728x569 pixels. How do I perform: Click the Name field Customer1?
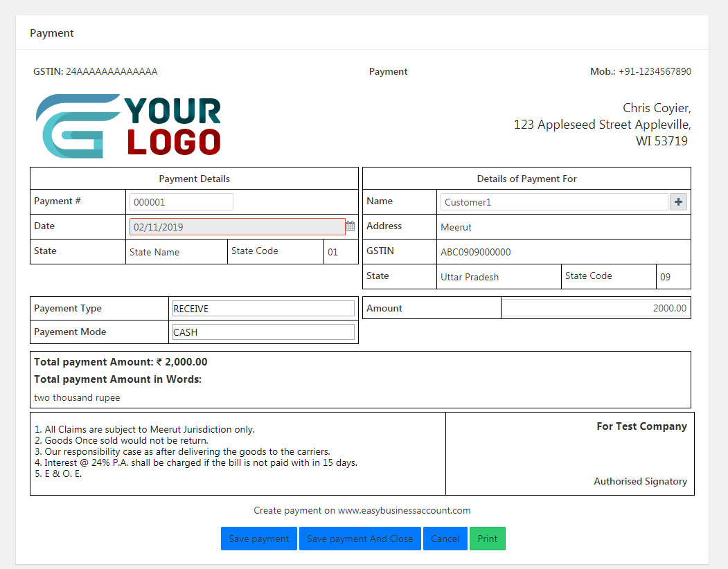[554, 202]
